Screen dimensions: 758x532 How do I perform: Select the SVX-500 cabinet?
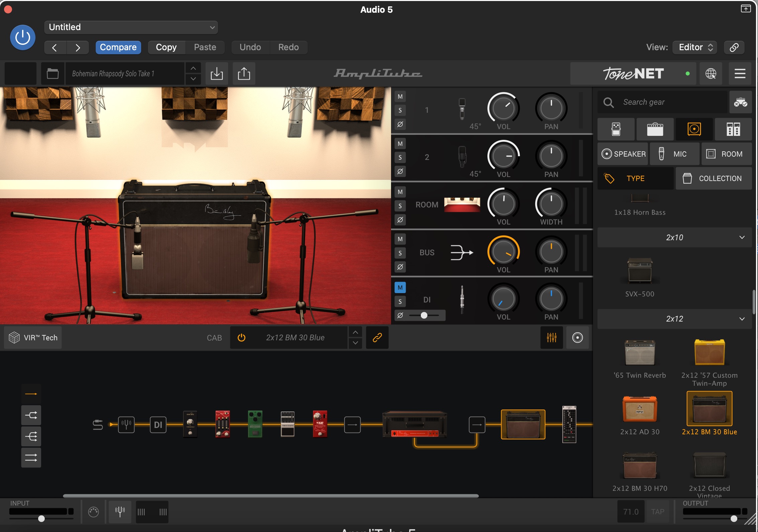click(x=640, y=278)
